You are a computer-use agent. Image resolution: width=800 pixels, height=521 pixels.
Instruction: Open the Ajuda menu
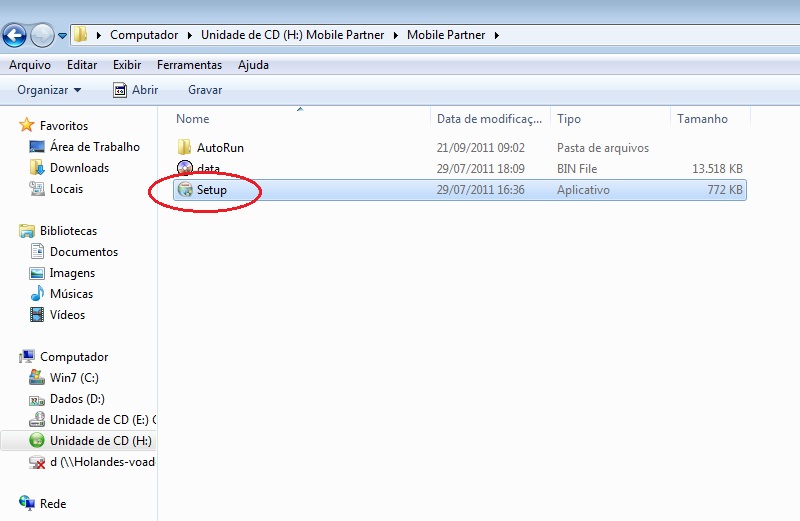pyautogui.click(x=253, y=65)
